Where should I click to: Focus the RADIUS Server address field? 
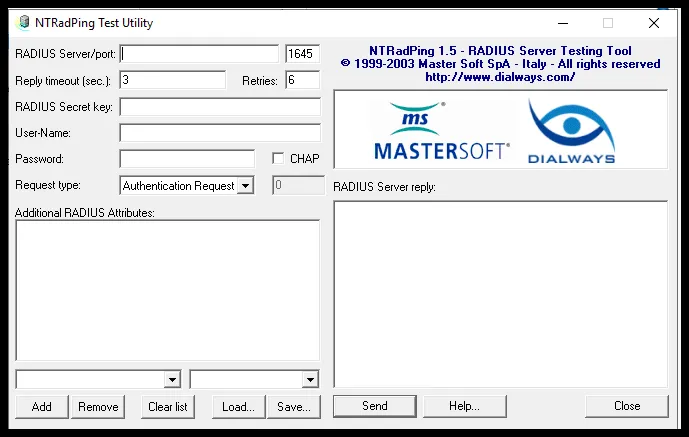(x=199, y=54)
